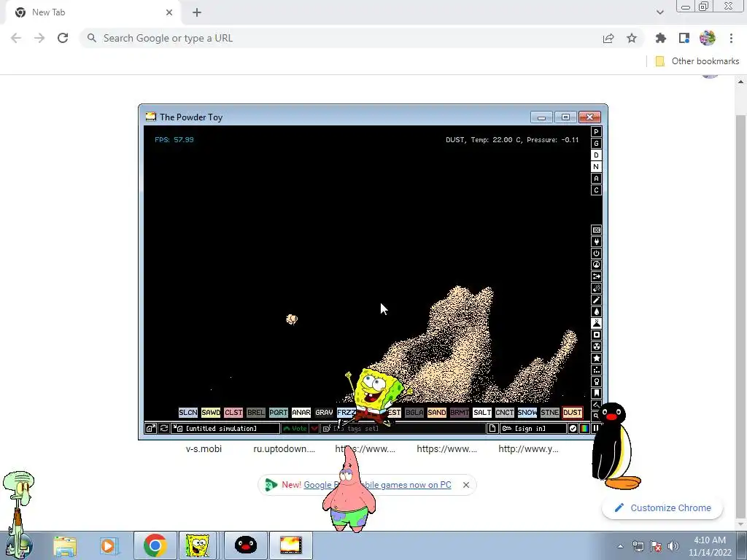Close the New Tab tab

click(x=169, y=12)
